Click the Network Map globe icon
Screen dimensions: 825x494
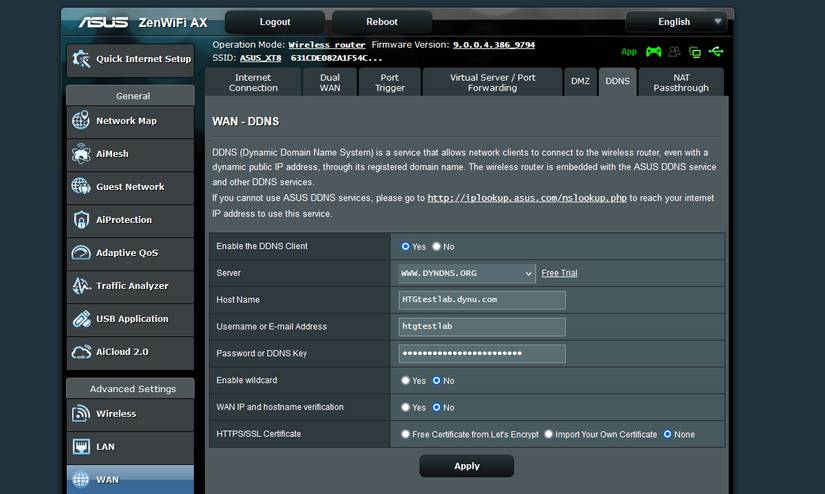pyautogui.click(x=81, y=120)
